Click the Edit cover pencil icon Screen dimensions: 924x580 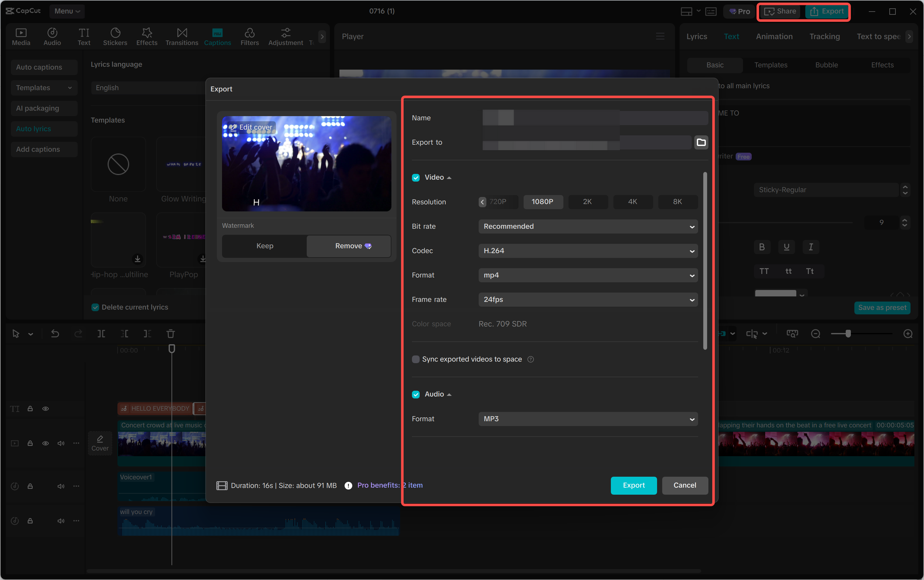click(x=233, y=127)
